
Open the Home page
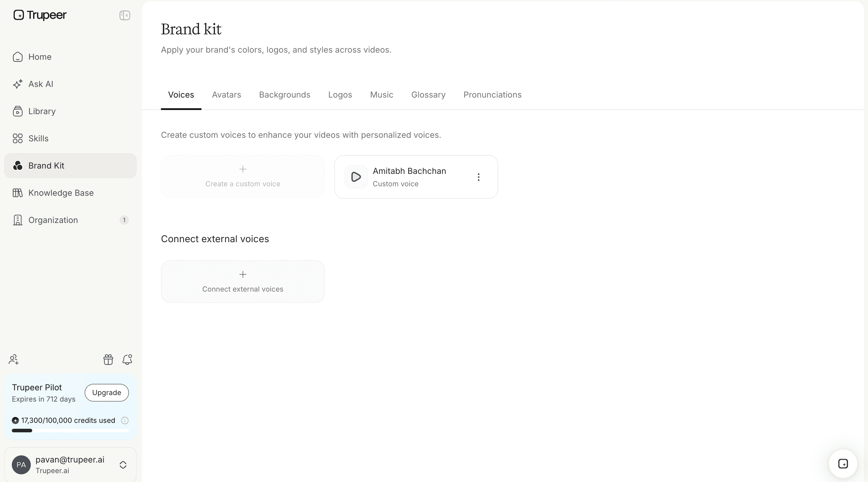[x=70, y=57]
